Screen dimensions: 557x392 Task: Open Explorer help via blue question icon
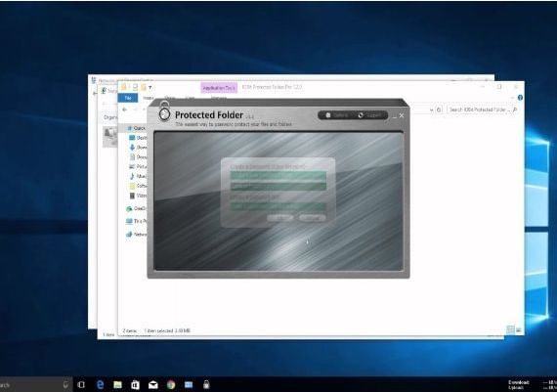520,98
